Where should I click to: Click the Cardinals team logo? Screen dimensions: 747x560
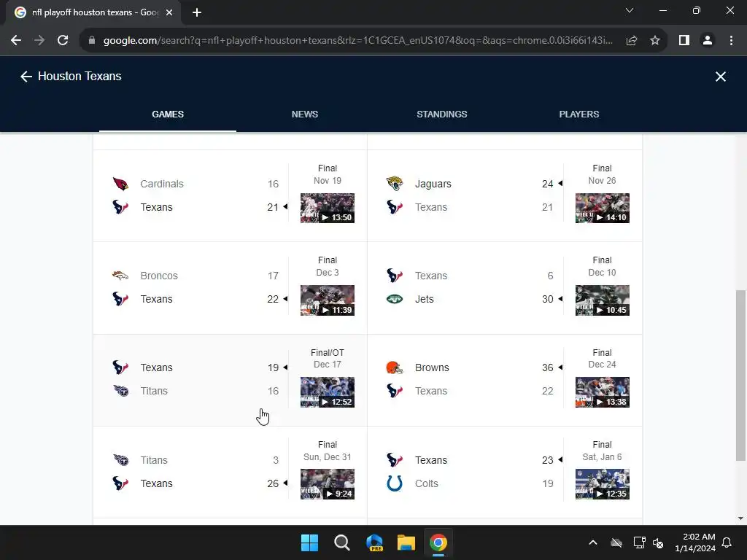(x=120, y=184)
